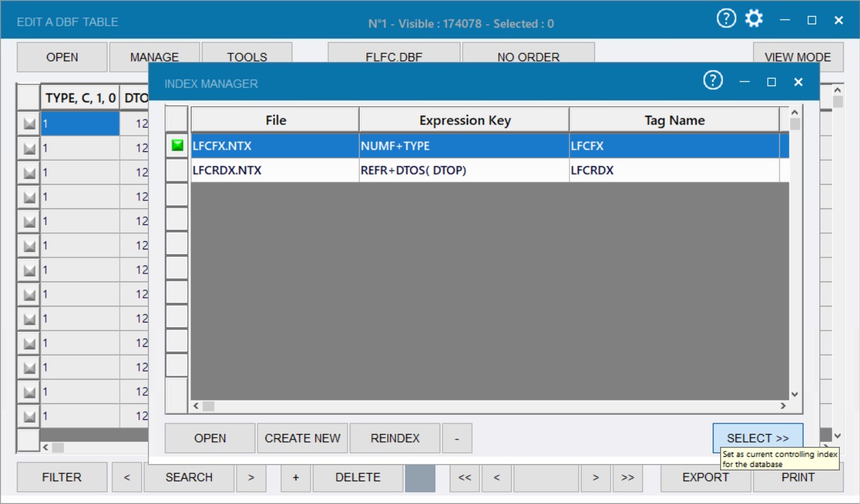Click green marker of LFCFX.NTX row
The height and width of the screenshot is (504, 860).
pyautogui.click(x=178, y=145)
